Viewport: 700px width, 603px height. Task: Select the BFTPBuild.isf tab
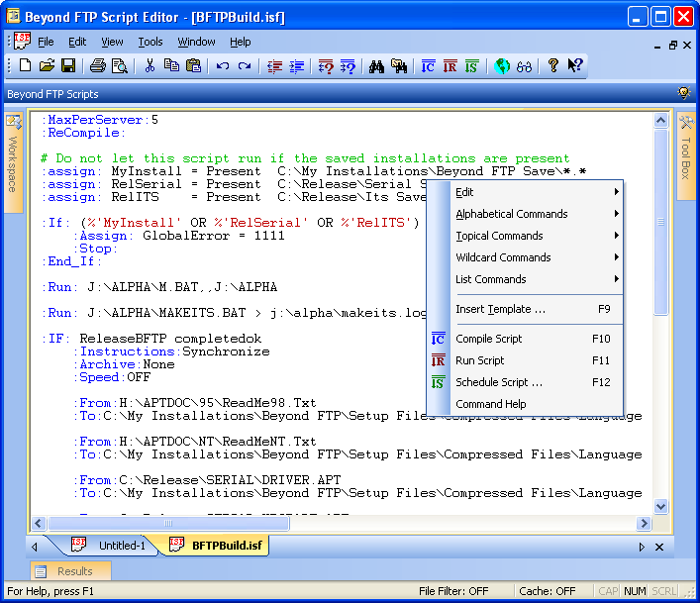tap(216, 546)
